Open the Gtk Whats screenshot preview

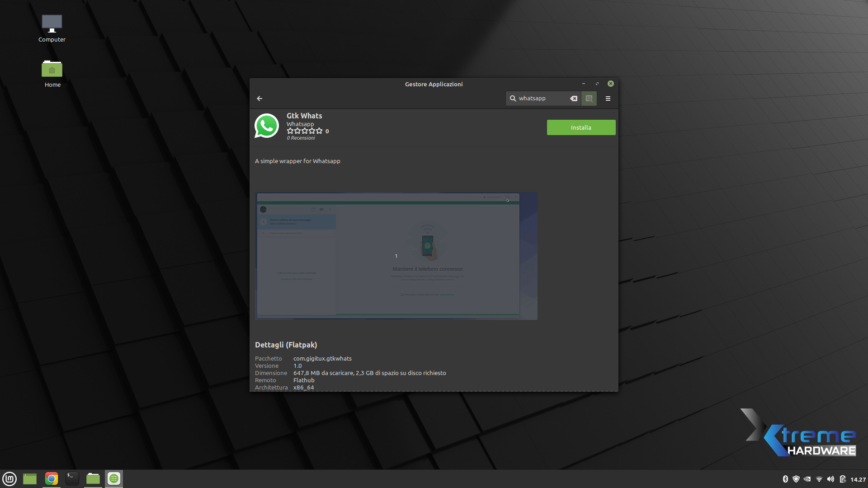(x=396, y=256)
